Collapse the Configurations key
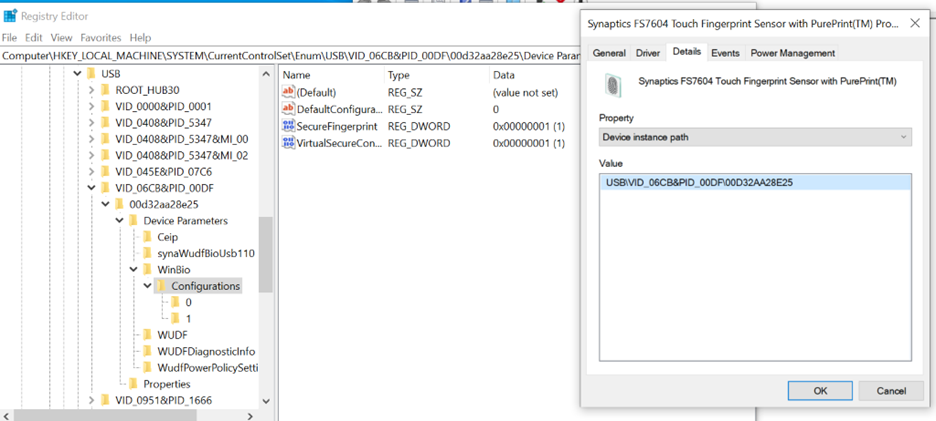 147,286
